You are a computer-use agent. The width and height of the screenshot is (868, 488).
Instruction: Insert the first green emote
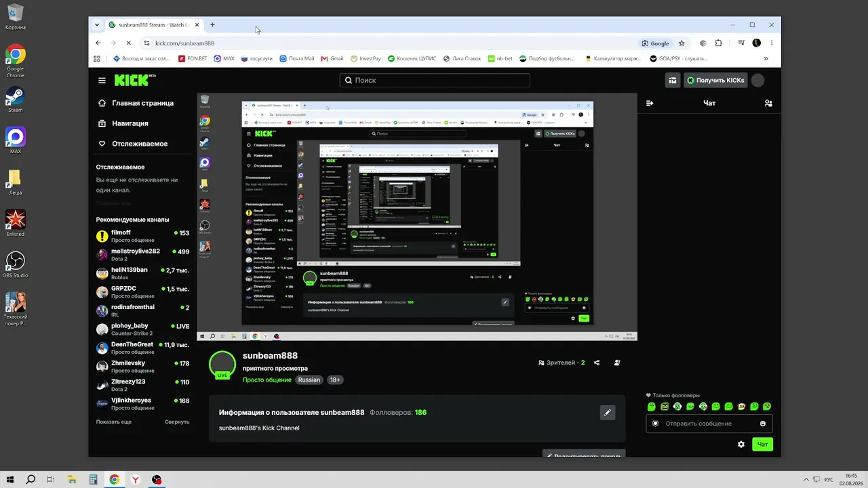click(652, 407)
